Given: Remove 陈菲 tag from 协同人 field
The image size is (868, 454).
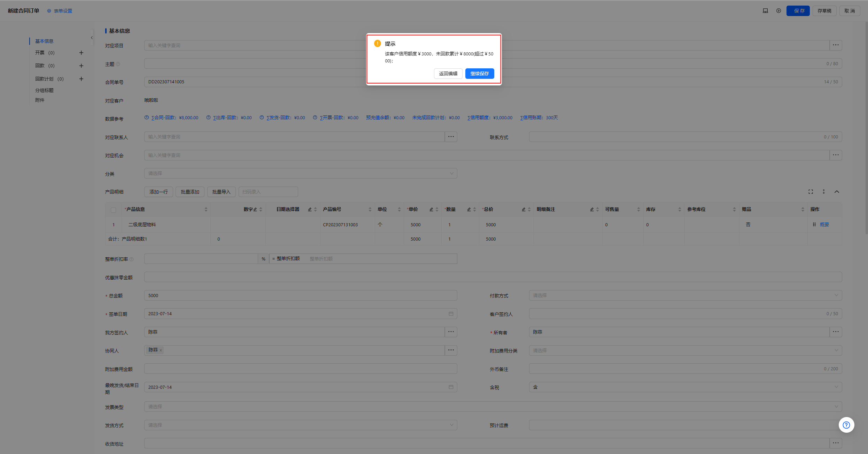Looking at the screenshot, I should [x=161, y=350].
